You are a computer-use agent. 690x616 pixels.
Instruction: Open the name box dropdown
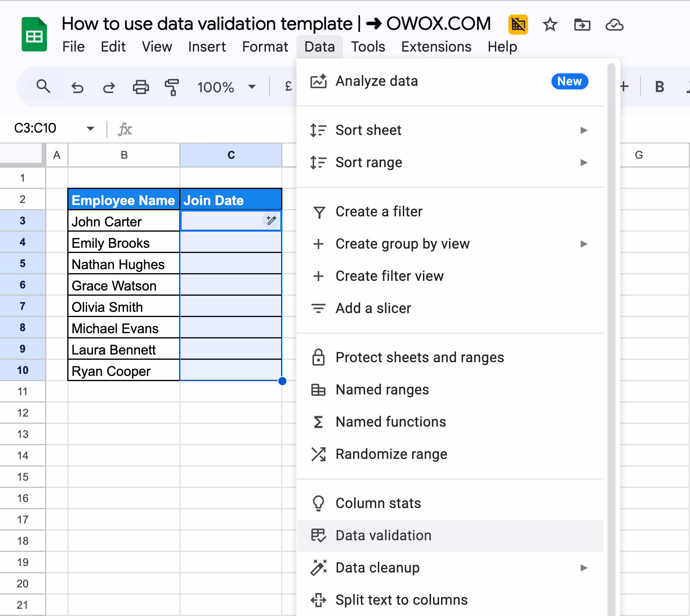pos(90,128)
